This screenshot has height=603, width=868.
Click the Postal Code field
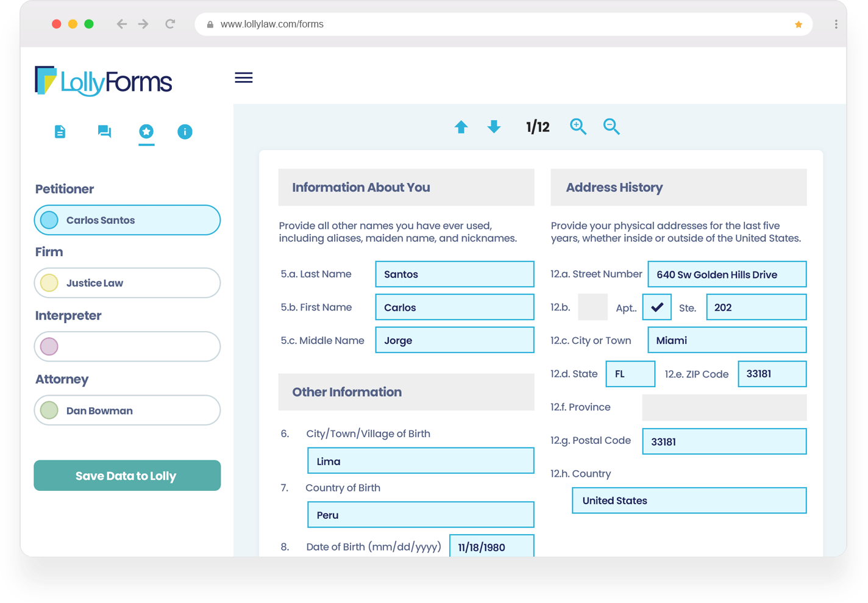tap(725, 441)
